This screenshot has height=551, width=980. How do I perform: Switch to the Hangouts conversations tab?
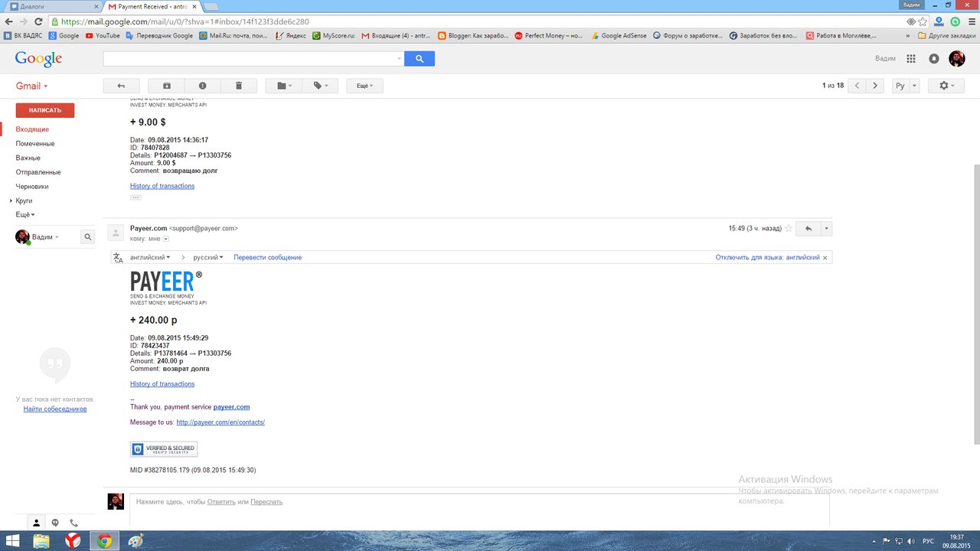[x=55, y=523]
